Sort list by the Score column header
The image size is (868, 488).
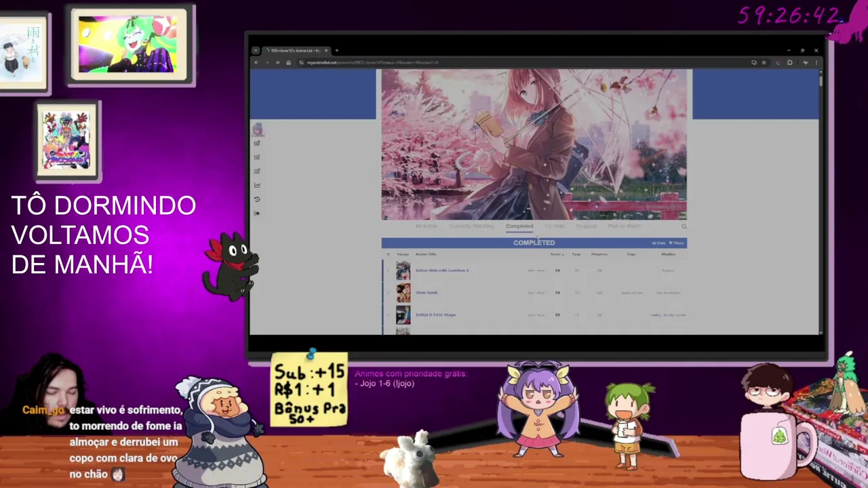[557, 254]
